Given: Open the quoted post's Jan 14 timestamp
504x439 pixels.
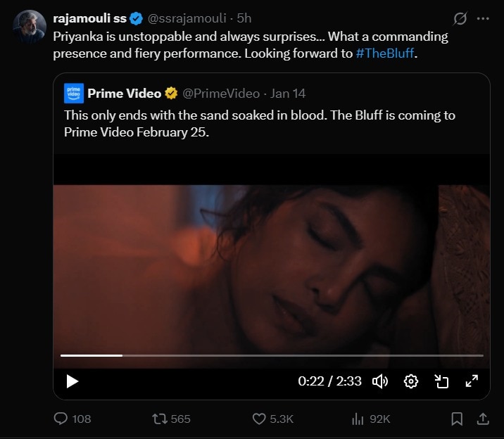Looking at the screenshot, I should click(289, 93).
